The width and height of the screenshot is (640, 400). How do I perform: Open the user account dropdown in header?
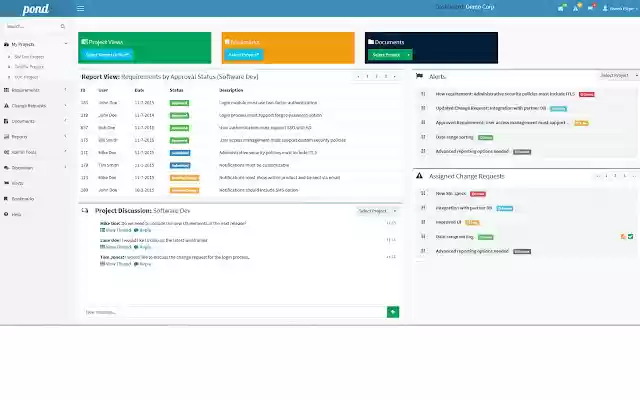[620, 8]
